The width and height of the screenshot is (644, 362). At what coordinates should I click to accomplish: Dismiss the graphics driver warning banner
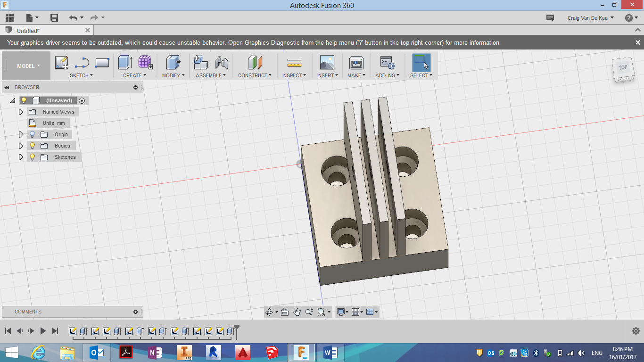point(637,42)
